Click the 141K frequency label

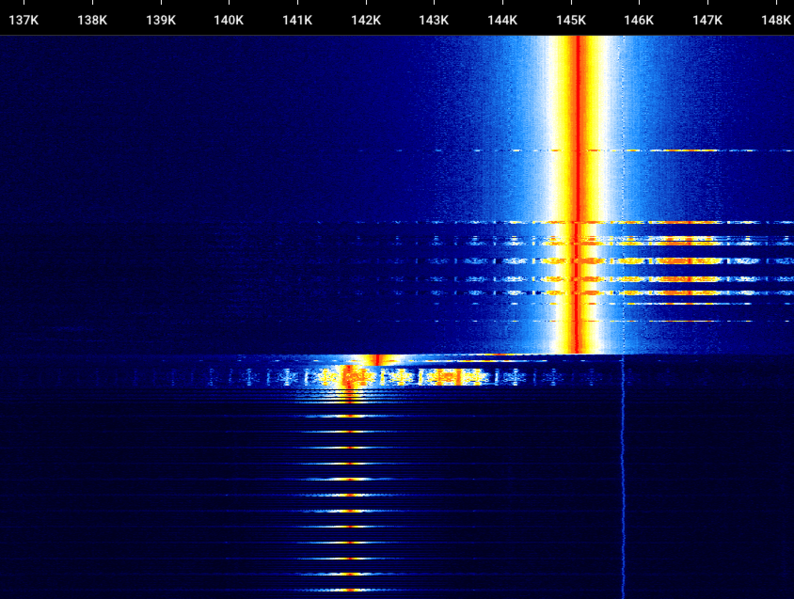coord(297,20)
